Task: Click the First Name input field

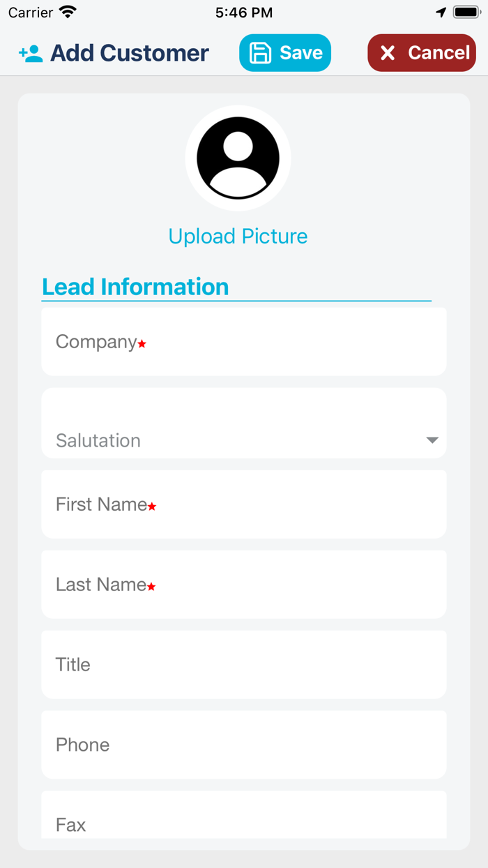Action: pos(244,504)
